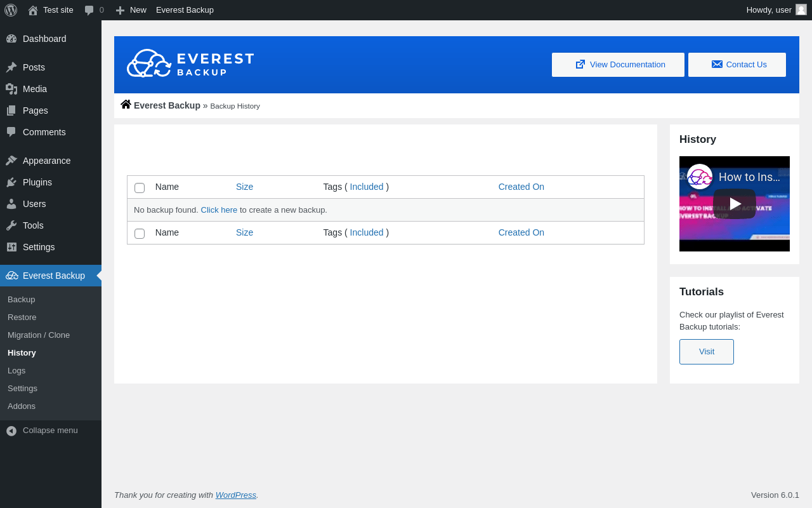Sort by Created On in table header
Screen dimensions: 812x508
click(x=521, y=187)
